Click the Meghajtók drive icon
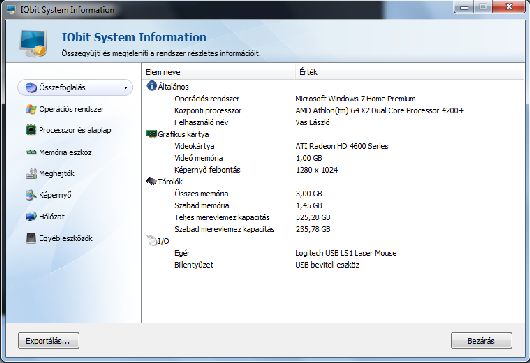The width and height of the screenshot is (530, 363). click(31, 173)
